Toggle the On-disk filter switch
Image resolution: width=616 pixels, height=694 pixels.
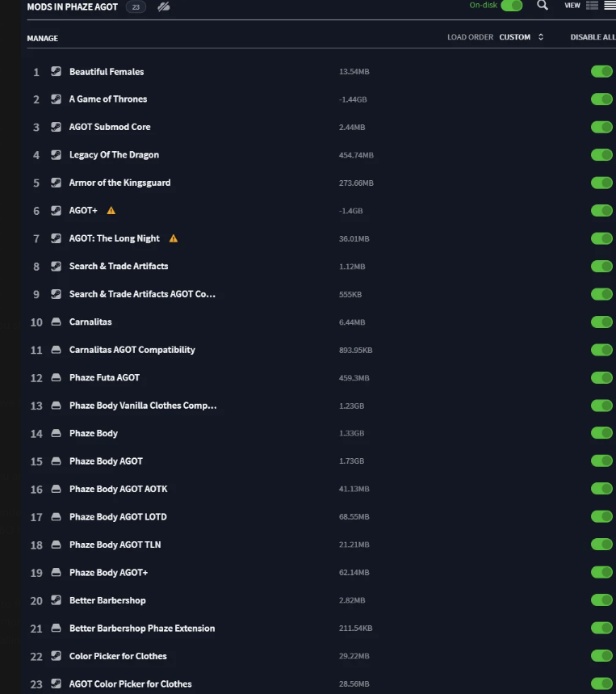coord(512,6)
